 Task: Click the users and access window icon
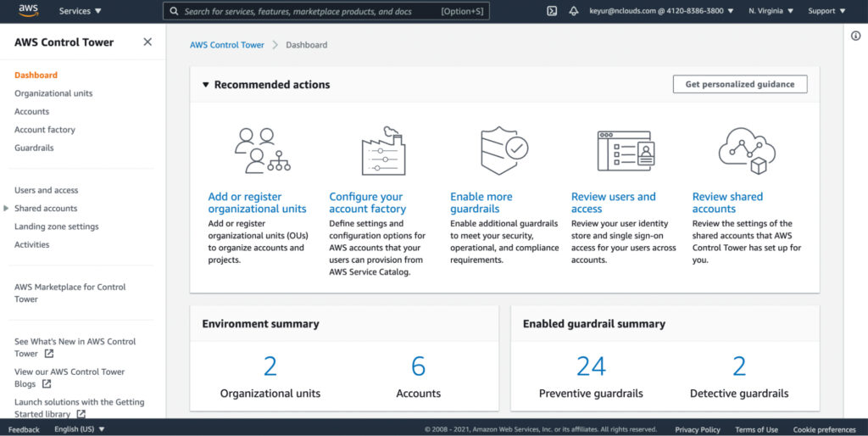coord(626,151)
